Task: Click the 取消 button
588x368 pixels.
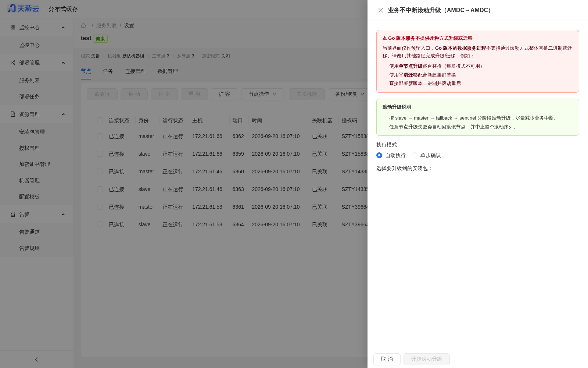Action: click(x=387, y=359)
